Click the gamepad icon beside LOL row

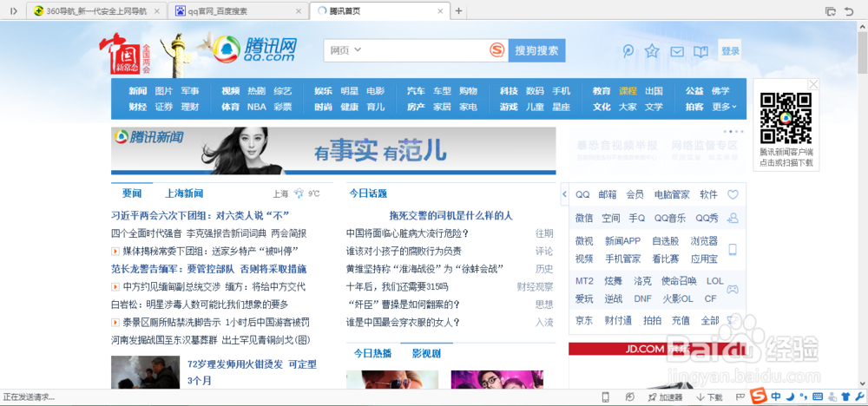pyautogui.click(x=733, y=289)
